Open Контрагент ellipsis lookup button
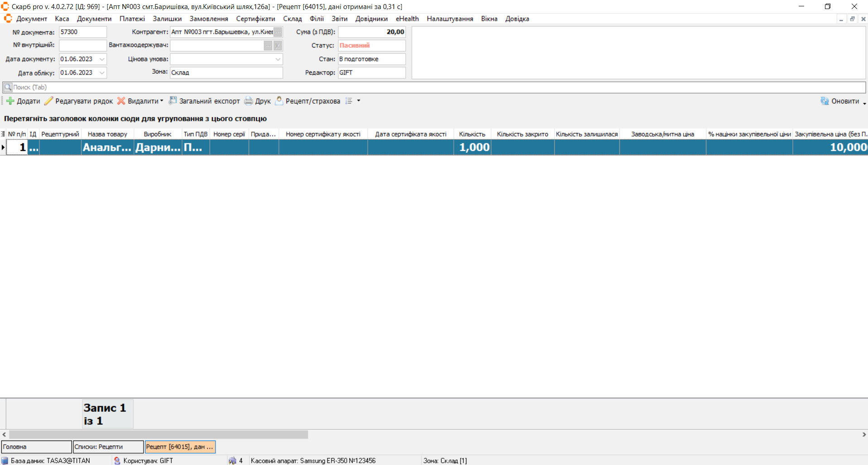Viewport: 868px width, 465px height. pos(278,32)
